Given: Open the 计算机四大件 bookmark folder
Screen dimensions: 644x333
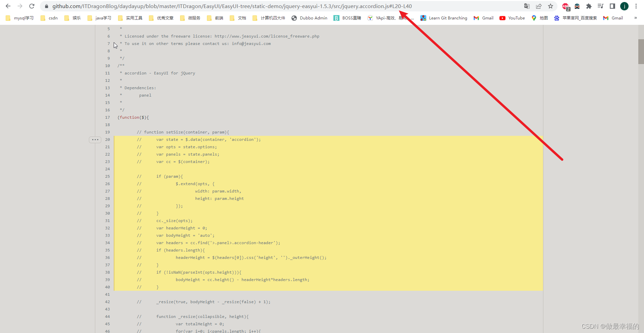Looking at the screenshot, I should pos(269,18).
